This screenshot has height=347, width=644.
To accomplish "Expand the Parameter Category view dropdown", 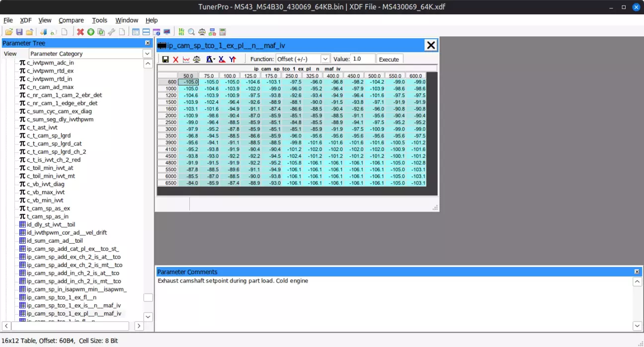I will [148, 54].
